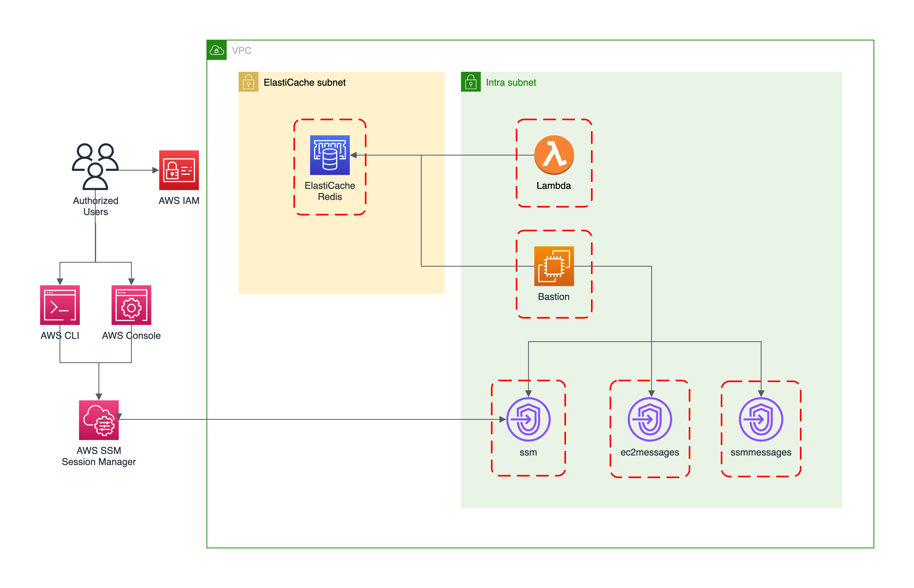
Task: Click the ssmmessages endpoint icon
Action: (x=761, y=419)
